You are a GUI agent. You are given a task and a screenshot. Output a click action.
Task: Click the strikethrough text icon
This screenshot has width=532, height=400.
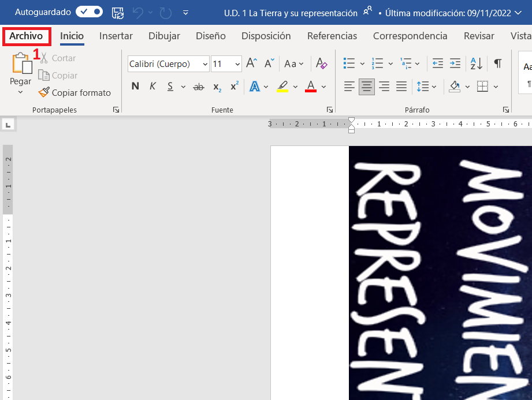198,87
